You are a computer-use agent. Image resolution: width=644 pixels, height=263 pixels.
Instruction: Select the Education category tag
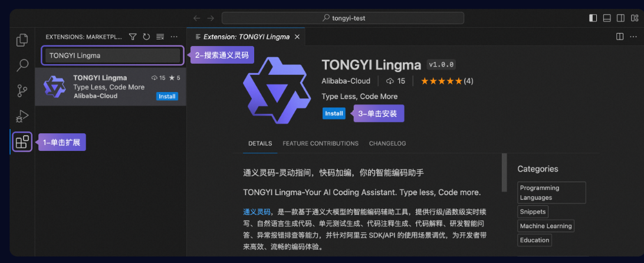point(534,240)
